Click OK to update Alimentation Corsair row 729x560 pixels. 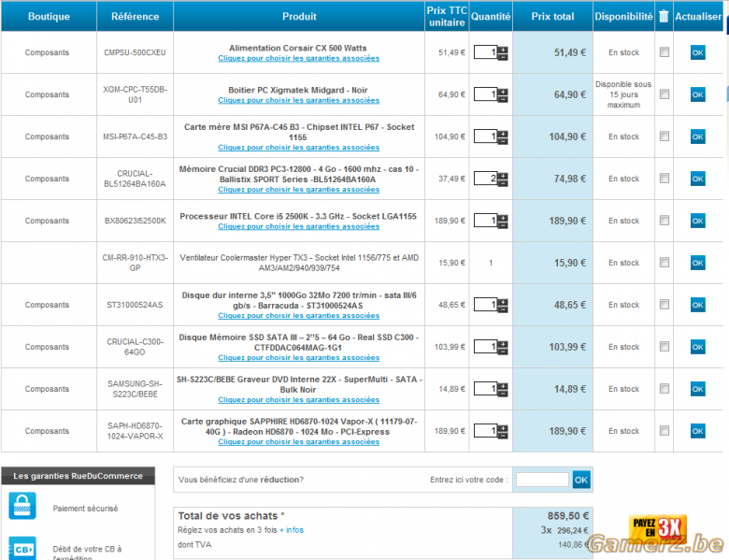[x=697, y=52]
